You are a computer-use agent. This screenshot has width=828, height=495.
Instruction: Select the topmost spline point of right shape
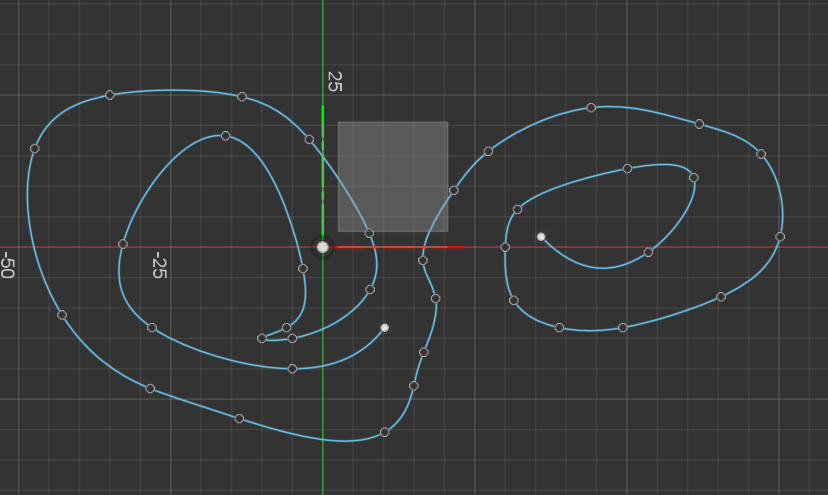click(591, 107)
